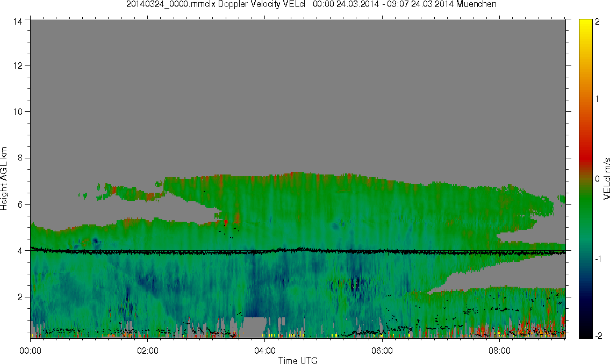Viewport: 610px width, 364px height.
Task: Click the colorbar value 1 label
Action: tap(598, 99)
